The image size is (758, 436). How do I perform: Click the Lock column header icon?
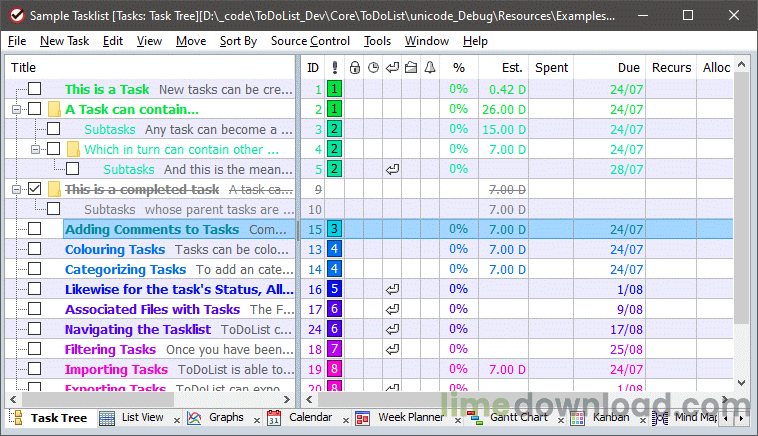pyautogui.click(x=354, y=68)
